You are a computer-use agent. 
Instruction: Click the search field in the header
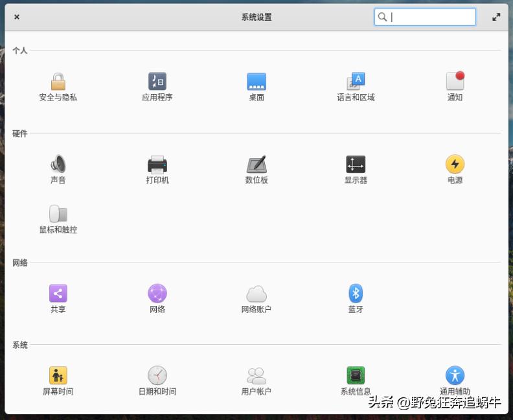pos(425,17)
